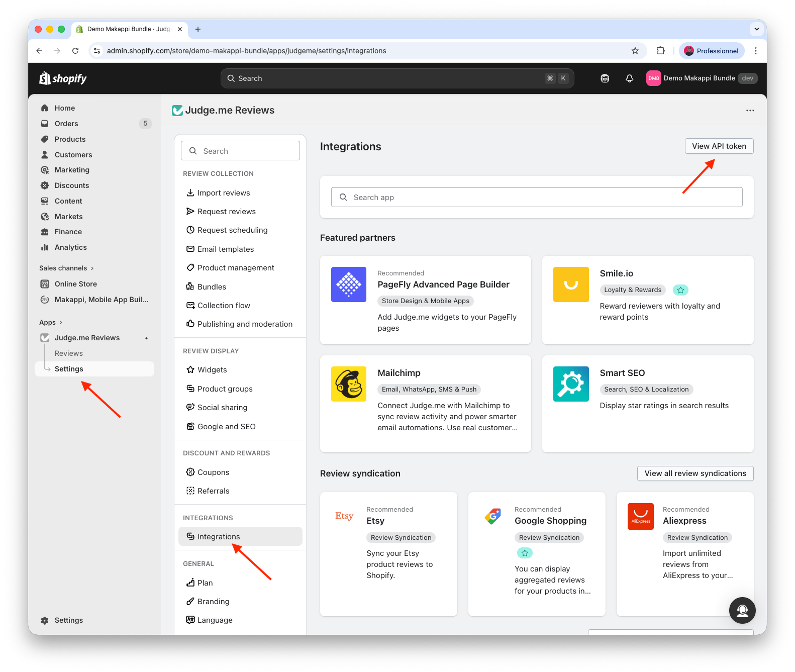Image resolution: width=795 pixels, height=672 pixels.
Task: Click the Mailchimp monkey logo
Action: 349,384
